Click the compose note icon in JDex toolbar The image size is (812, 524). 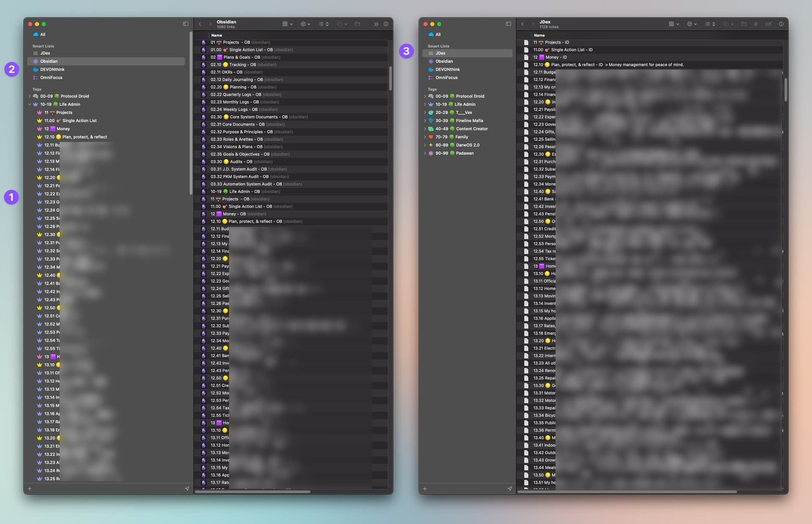coord(768,24)
